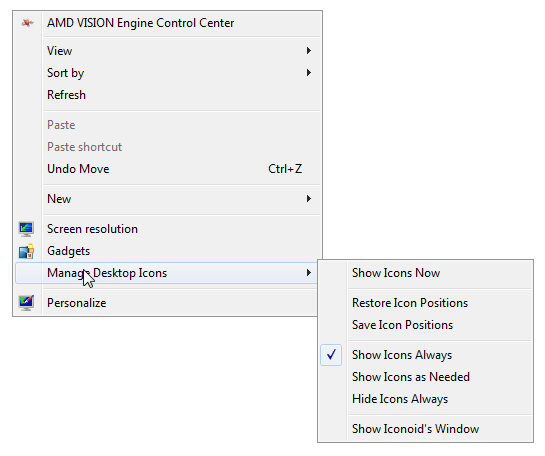Expand the New submenu arrow
Image resolution: width=545 pixels, height=456 pixels.
[x=308, y=199]
